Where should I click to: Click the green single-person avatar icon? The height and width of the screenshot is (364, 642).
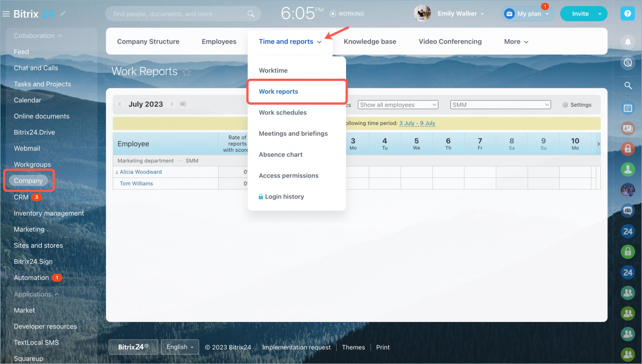click(x=627, y=169)
